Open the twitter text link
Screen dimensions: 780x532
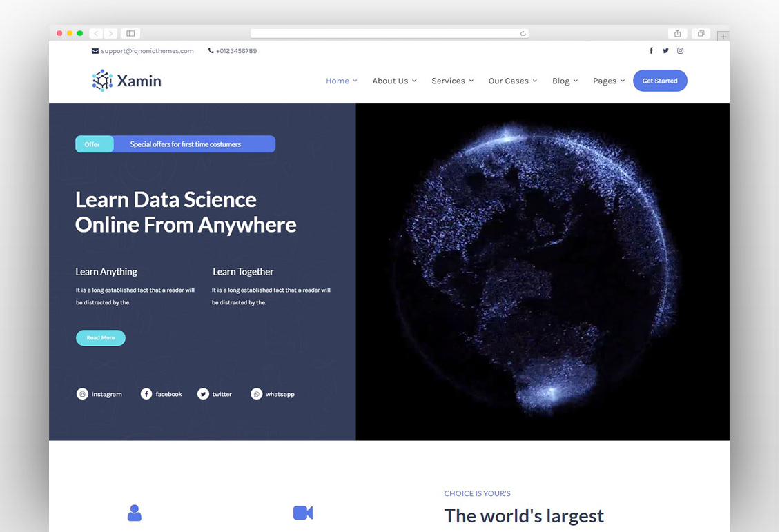pos(222,394)
